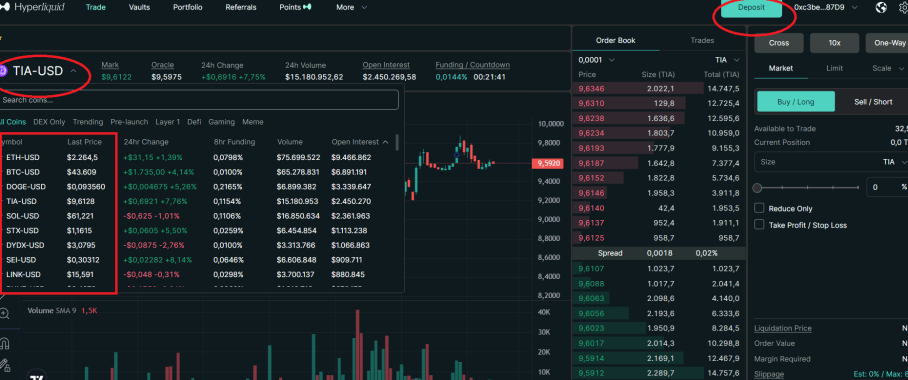The width and height of the screenshot is (908, 380).
Task: Click the size percentage input box
Action: 887,187
